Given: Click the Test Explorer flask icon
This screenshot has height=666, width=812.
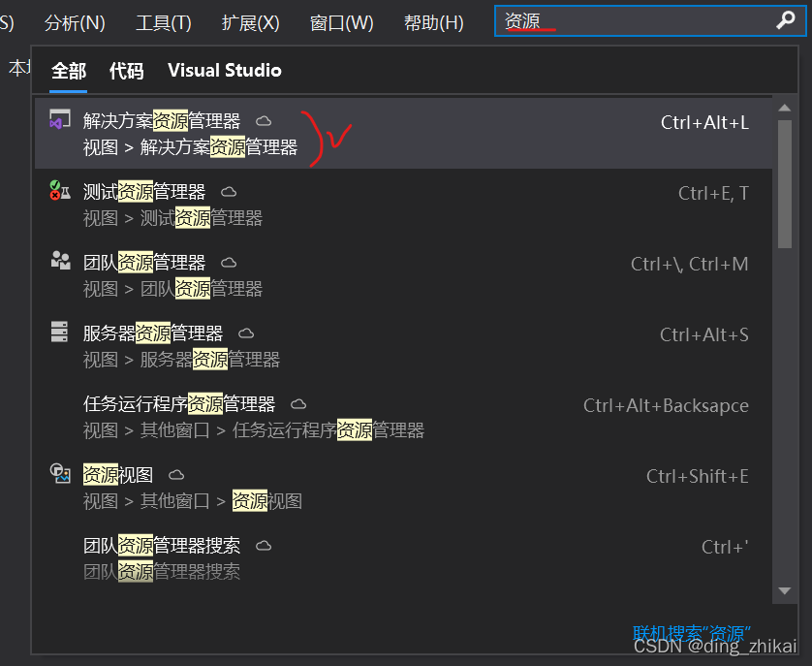Looking at the screenshot, I should click(59, 190).
